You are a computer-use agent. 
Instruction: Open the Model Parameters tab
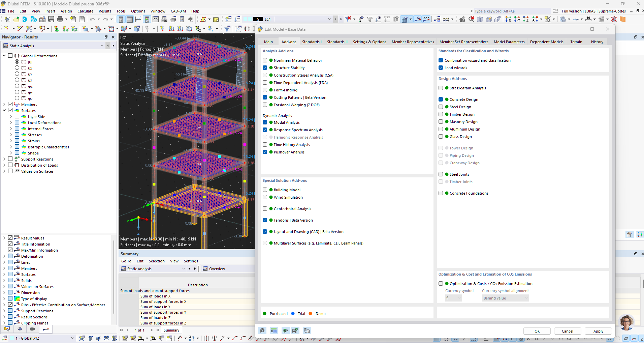pos(509,42)
